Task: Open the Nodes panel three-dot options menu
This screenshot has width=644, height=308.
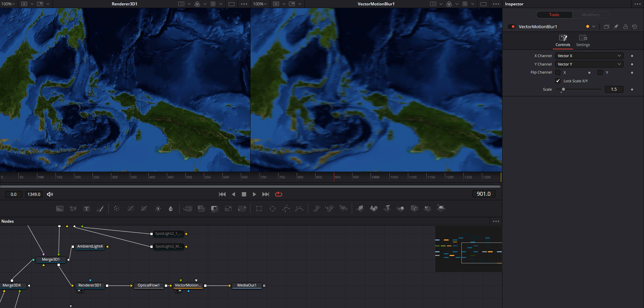Action: [x=496, y=221]
